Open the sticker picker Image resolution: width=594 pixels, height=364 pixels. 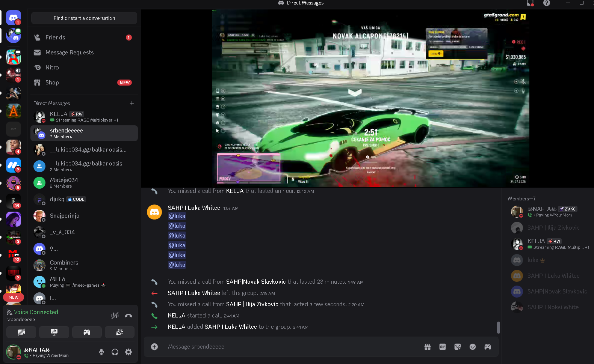458,347
